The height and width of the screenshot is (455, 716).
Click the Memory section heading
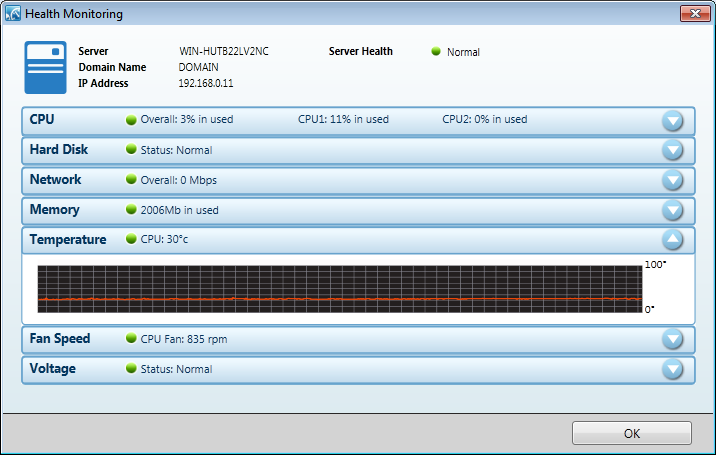[x=54, y=210]
